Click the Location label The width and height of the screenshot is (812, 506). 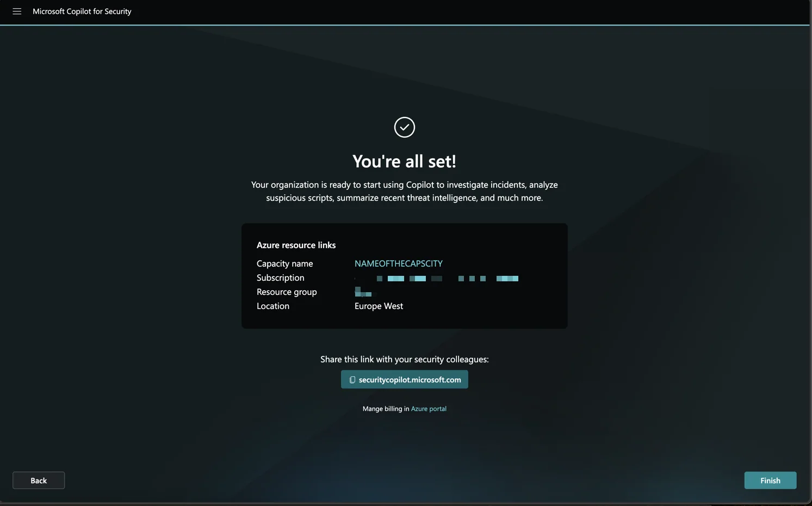tap(273, 306)
